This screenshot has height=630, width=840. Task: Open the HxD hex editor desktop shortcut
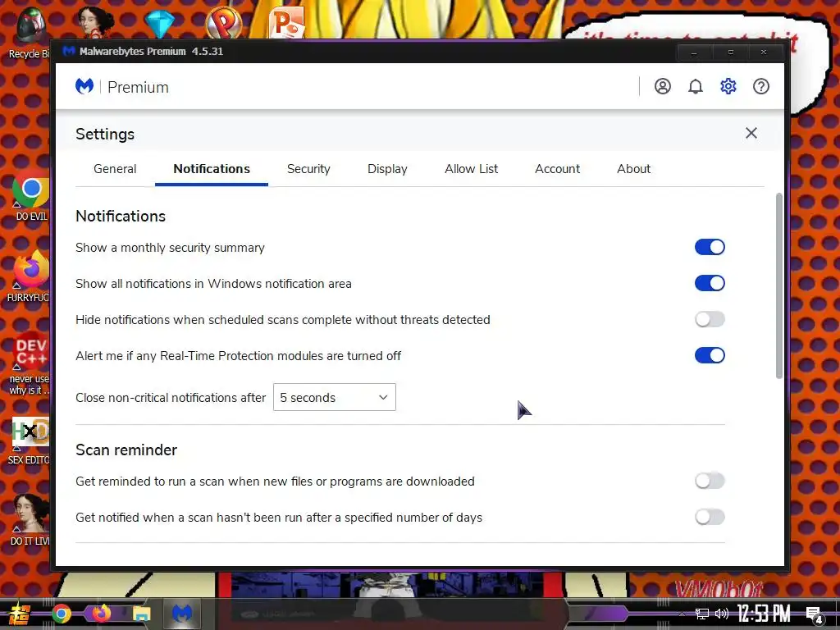[x=30, y=441]
